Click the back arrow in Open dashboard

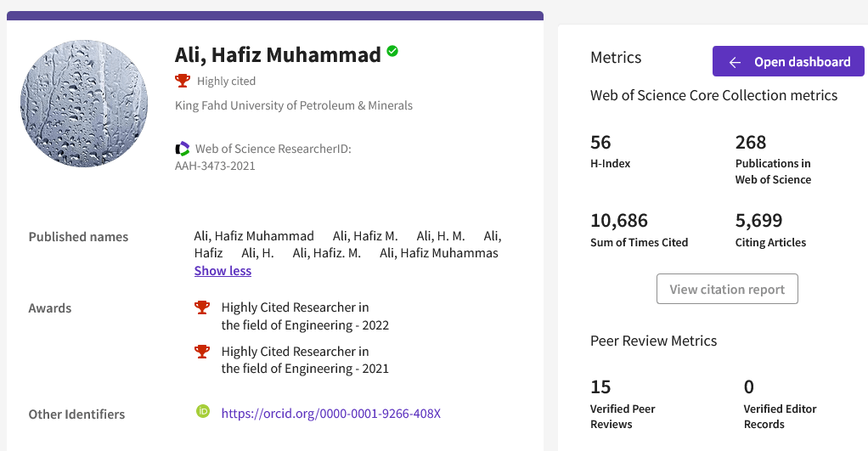[735, 62]
